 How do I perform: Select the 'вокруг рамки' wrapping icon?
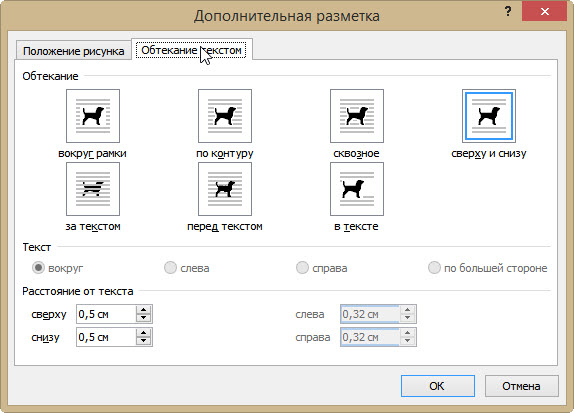coord(93,116)
